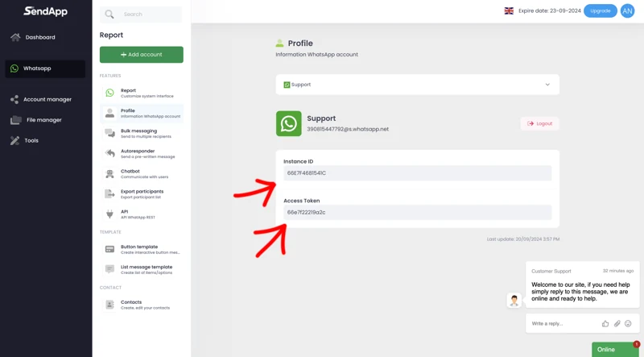Viewport: 644px width, 357px height.
Task: Click the List message template icon
Action: (109, 269)
